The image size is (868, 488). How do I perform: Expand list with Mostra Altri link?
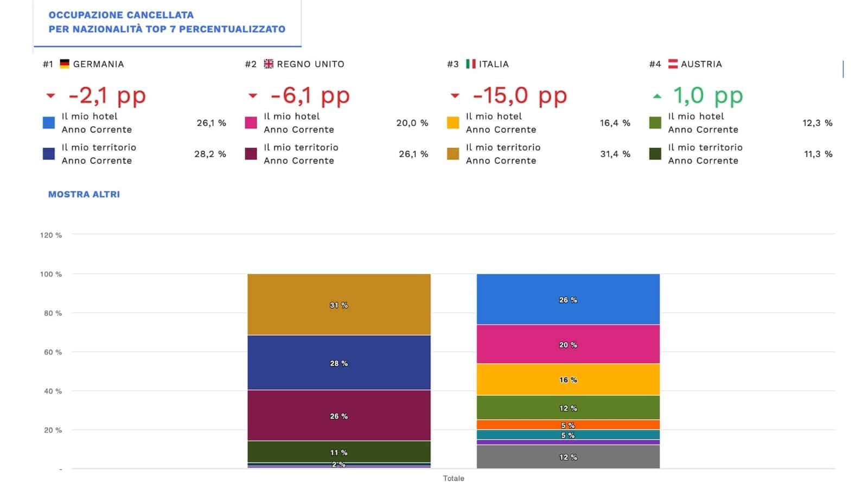tap(84, 194)
